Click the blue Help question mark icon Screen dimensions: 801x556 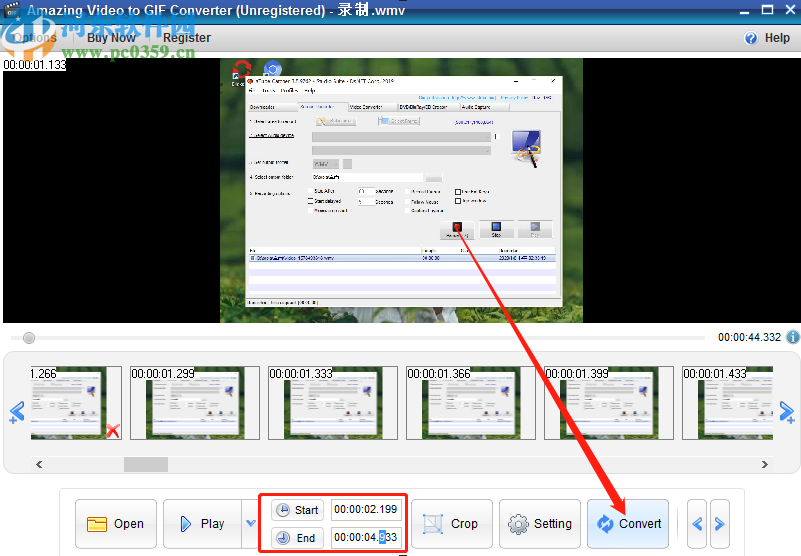point(750,38)
